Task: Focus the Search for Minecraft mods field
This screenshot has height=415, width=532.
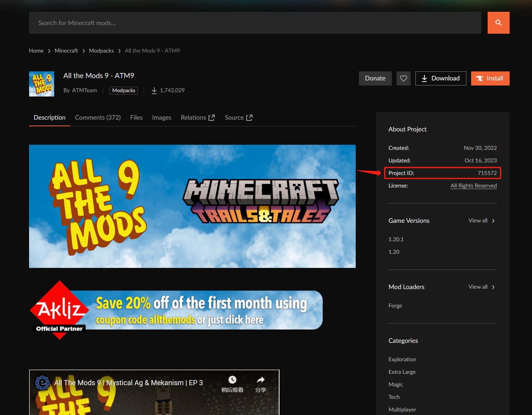Action: pyautogui.click(x=255, y=23)
